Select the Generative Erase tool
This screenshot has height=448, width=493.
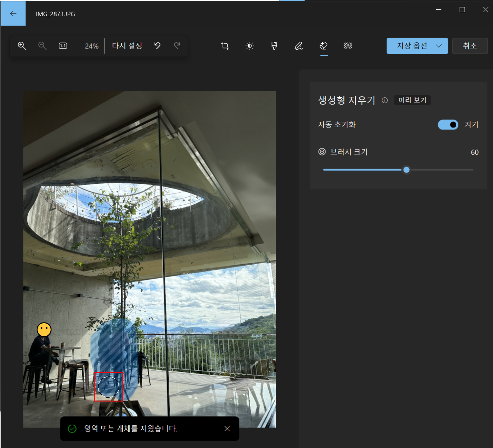point(324,46)
